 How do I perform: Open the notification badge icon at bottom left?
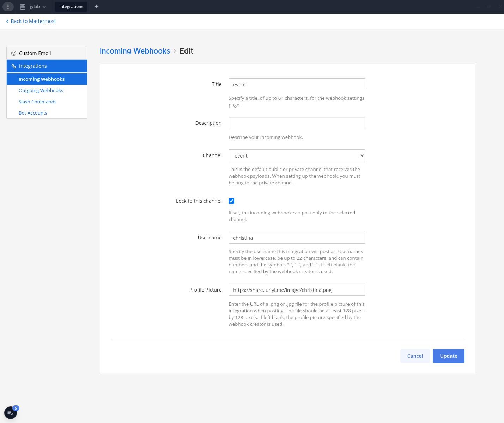11,412
